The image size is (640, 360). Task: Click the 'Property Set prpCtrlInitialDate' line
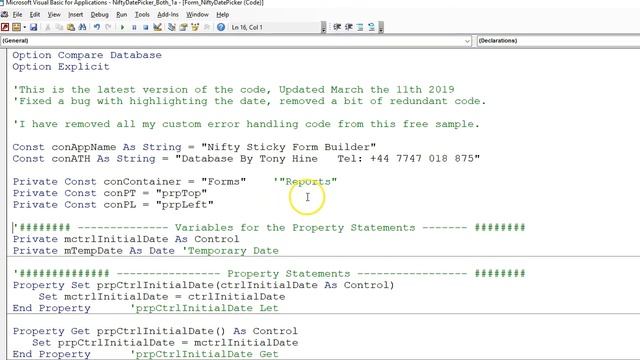tap(204, 285)
